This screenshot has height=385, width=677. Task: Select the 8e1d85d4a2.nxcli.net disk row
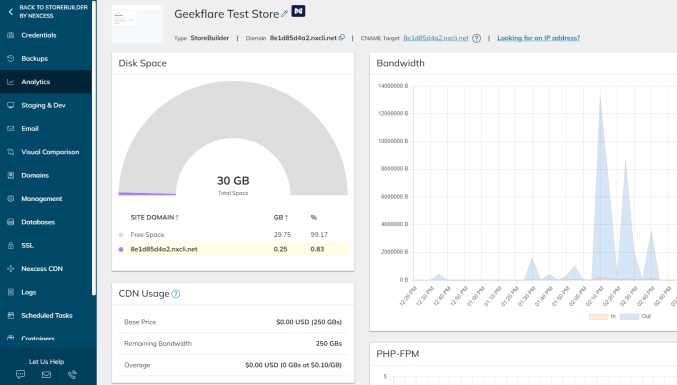pyautogui.click(x=233, y=249)
